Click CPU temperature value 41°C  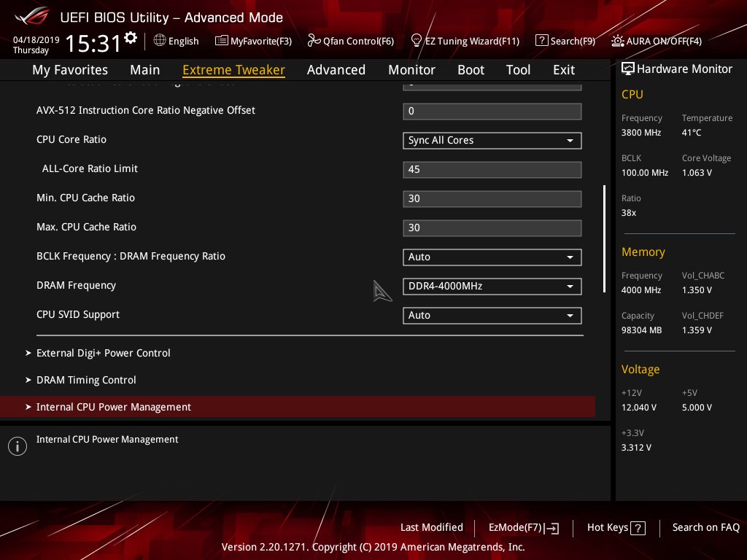pyautogui.click(x=692, y=133)
